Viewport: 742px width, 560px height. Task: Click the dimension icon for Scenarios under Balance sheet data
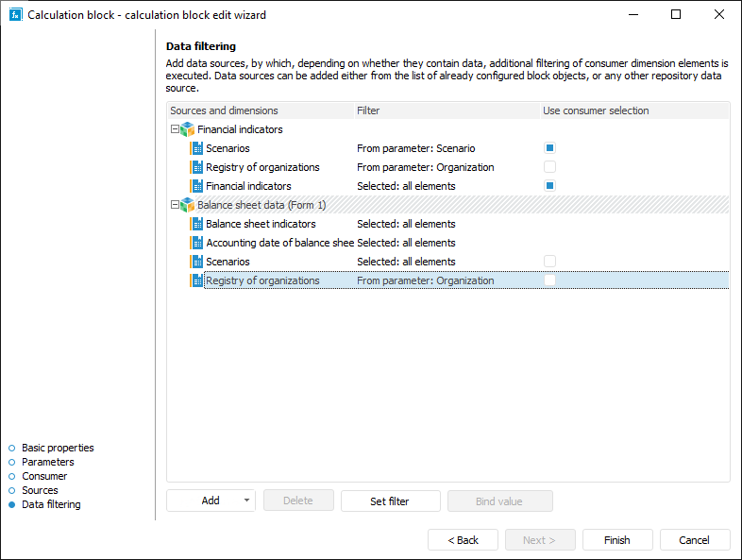196,262
